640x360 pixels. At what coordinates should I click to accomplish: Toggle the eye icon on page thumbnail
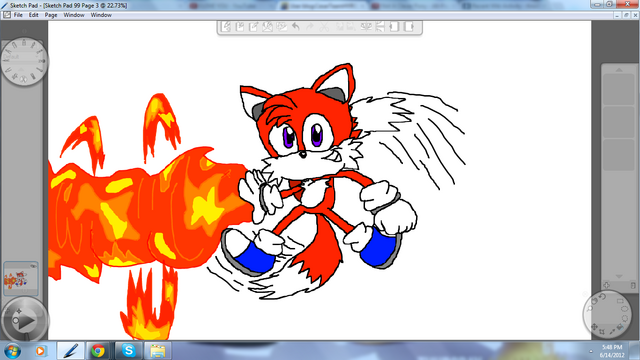(33, 266)
